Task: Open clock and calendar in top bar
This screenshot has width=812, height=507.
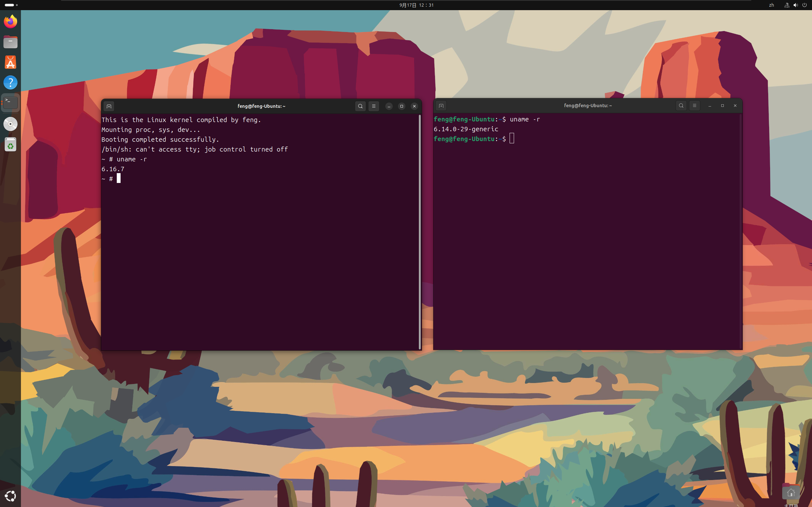Action: [416, 5]
